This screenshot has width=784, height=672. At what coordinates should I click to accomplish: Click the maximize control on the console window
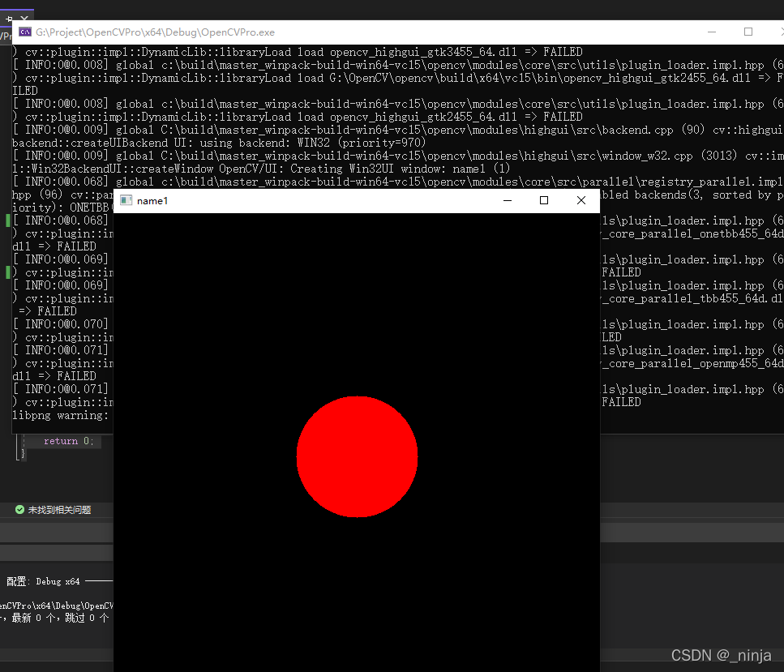click(x=748, y=31)
